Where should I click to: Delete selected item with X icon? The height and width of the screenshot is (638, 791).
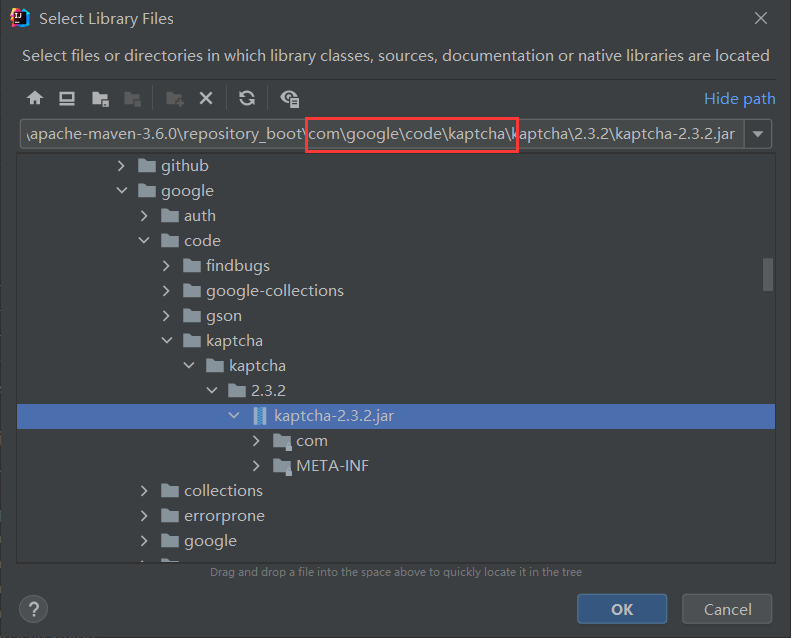[x=206, y=98]
